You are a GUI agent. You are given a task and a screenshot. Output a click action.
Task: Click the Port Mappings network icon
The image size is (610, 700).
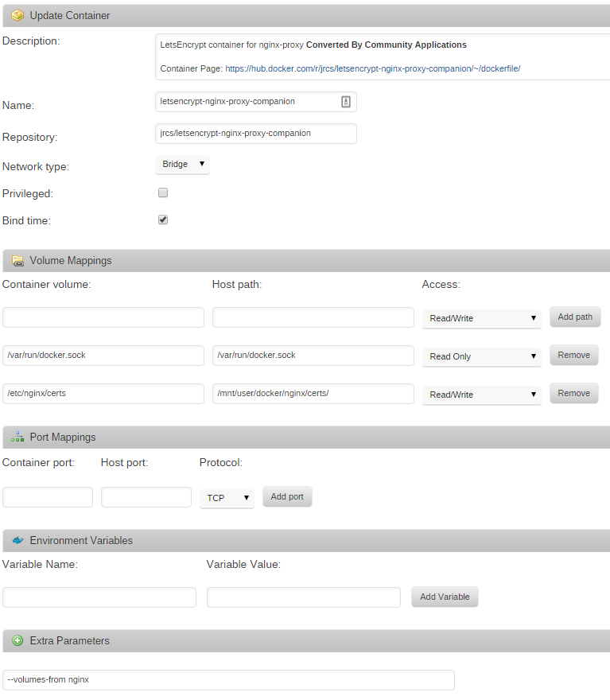[17, 437]
